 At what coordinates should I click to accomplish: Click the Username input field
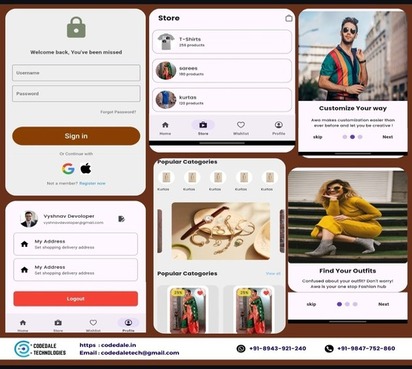click(x=76, y=73)
